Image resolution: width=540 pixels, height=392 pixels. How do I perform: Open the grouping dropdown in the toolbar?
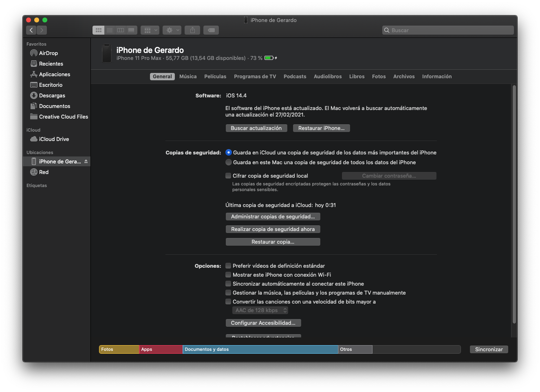coord(150,30)
